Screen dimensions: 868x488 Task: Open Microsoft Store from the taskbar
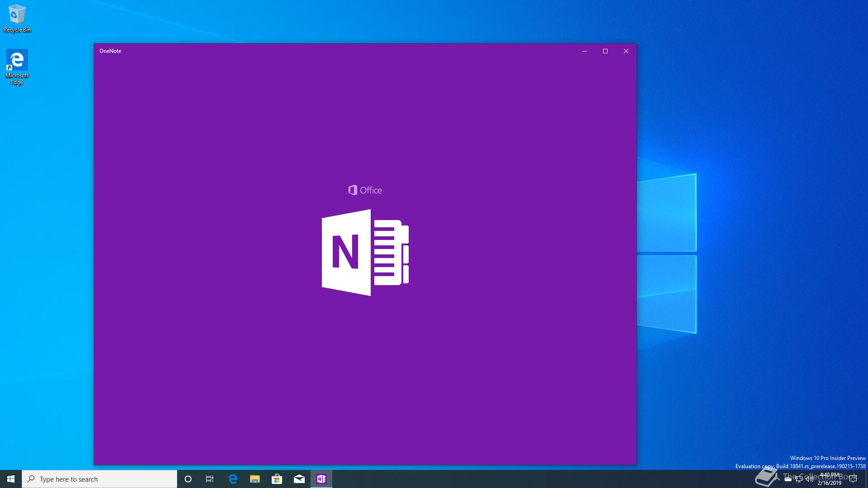pyautogui.click(x=277, y=479)
